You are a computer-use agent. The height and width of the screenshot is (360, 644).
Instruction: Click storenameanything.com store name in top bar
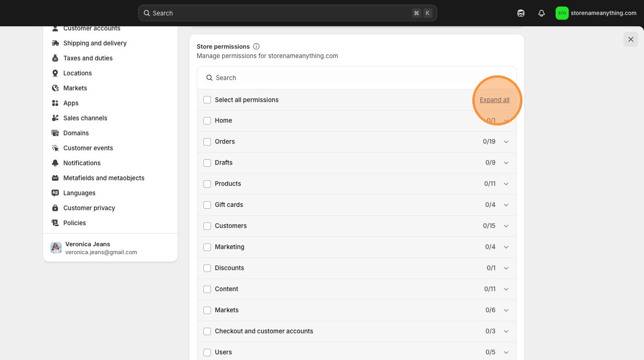603,13
